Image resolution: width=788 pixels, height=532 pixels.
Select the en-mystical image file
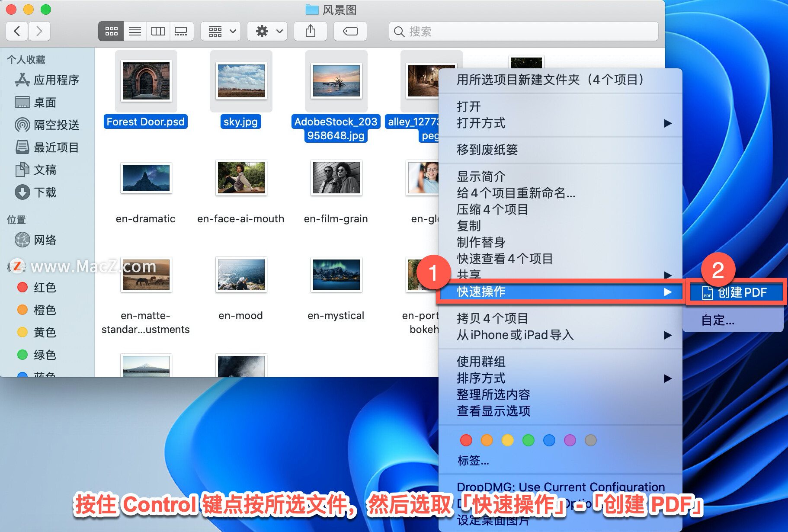point(336,275)
